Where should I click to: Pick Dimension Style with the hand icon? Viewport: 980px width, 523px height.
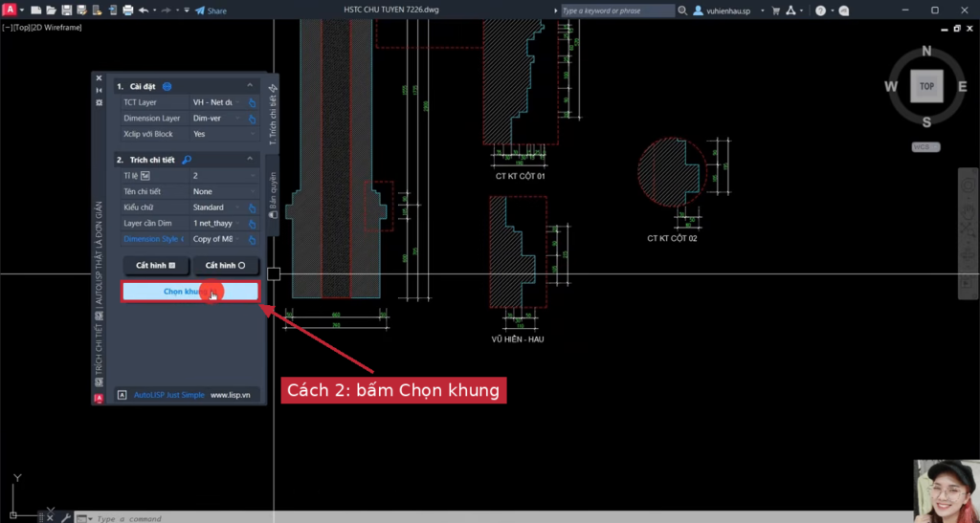pyautogui.click(x=253, y=240)
